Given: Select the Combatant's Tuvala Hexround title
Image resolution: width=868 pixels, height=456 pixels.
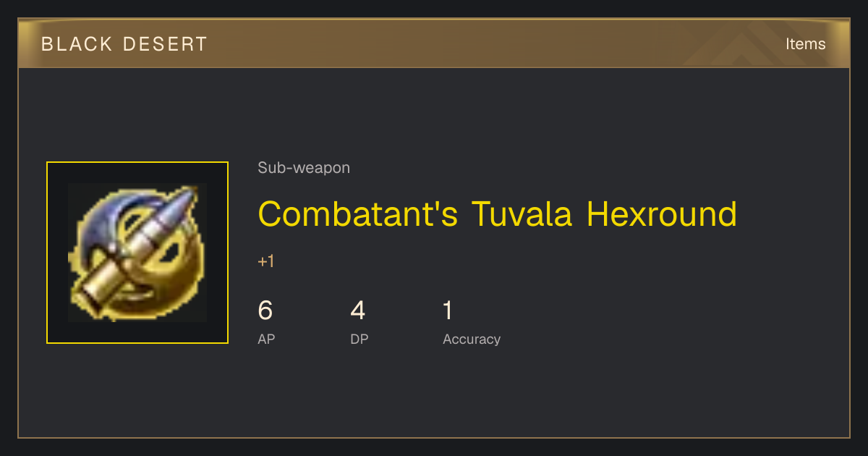Looking at the screenshot, I should (498, 214).
